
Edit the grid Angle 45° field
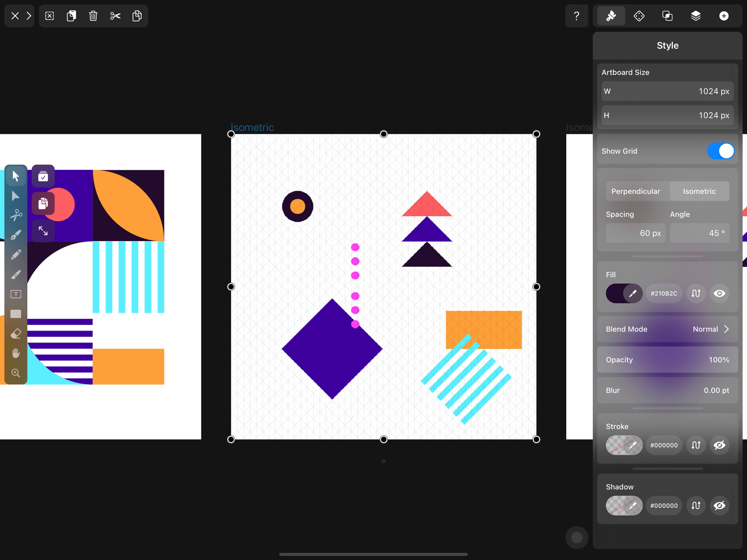pyautogui.click(x=699, y=233)
